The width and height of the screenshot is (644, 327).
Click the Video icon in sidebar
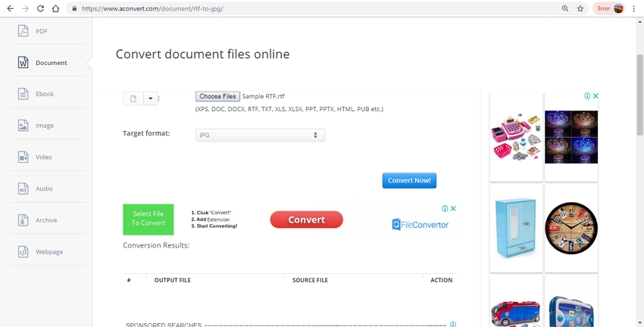point(23,157)
